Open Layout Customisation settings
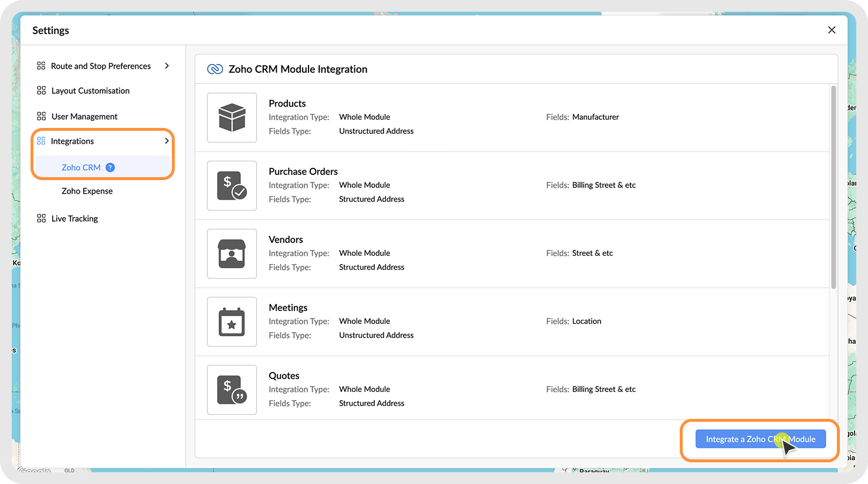 (90, 91)
